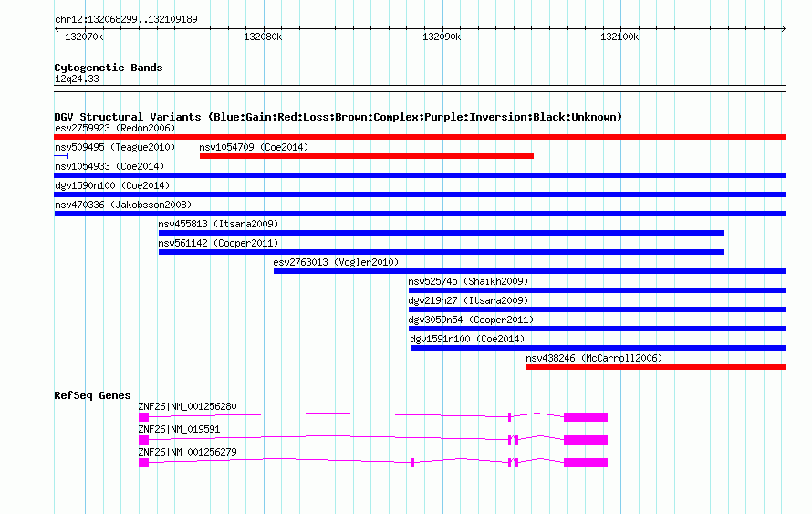Click the dgv1590n100 (Coe2014) label
This screenshot has width=812, height=514.
(x=112, y=185)
